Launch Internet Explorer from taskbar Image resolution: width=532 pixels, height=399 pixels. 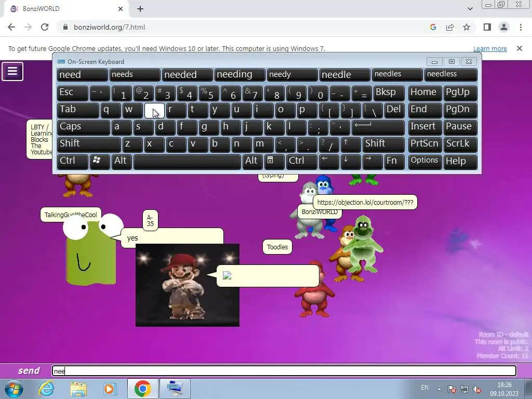tap(46, 389)
